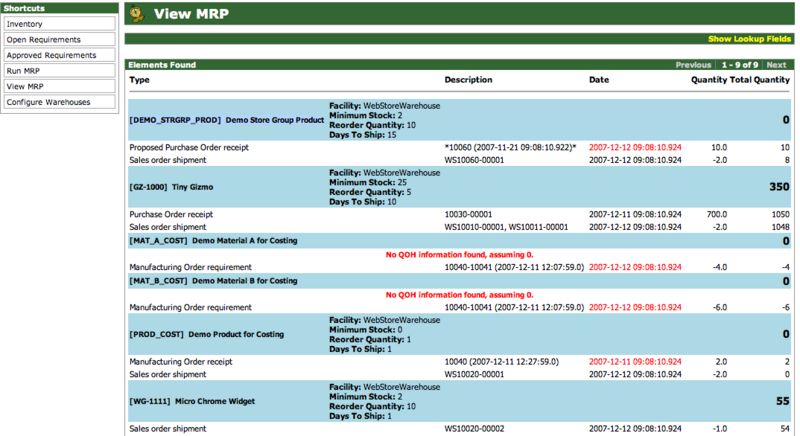Screen dimensions: 800x436
Task: Click the Type column header
Action: click(139, 80)
